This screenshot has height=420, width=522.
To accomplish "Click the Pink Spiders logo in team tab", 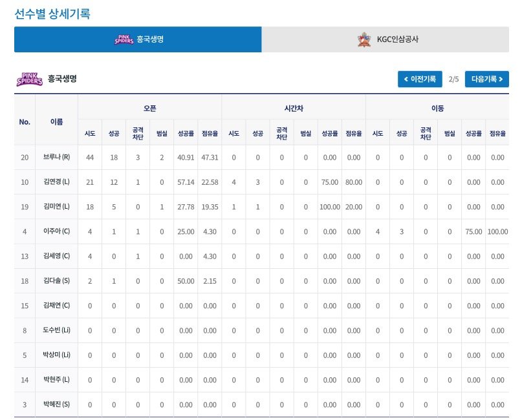I will pyautogui.click(x=123, y=39).
